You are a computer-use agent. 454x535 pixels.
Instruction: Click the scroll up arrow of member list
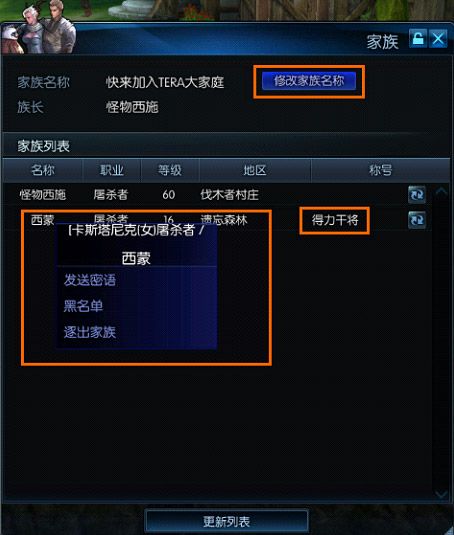[x=441, y=191]
